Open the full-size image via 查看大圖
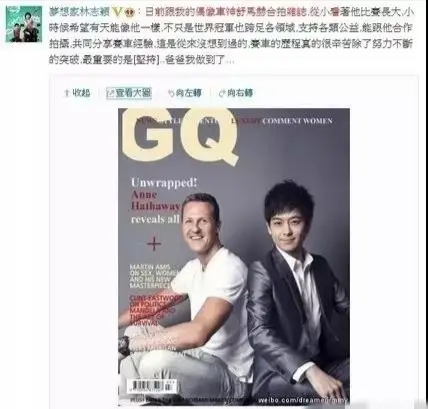 click(x=133, y=93)
